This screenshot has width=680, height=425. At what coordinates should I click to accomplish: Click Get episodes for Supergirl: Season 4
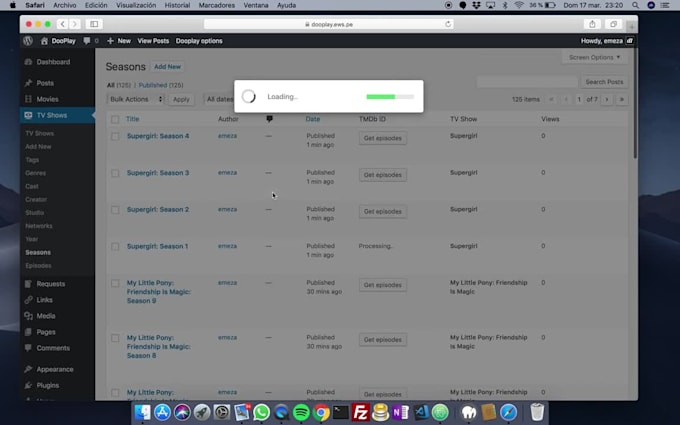[382, 138]
